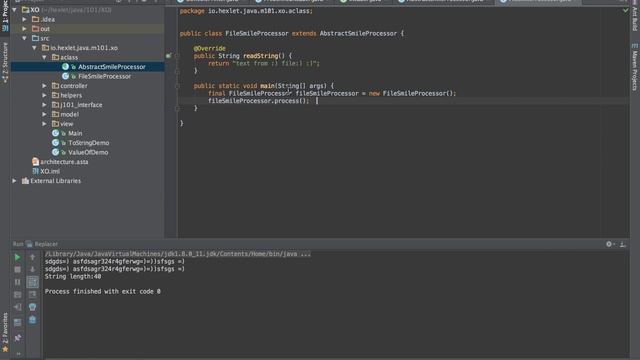Click the AbstractSmileProcessor class icon
The image size is (640, 360).
click(x=65, y=67)
